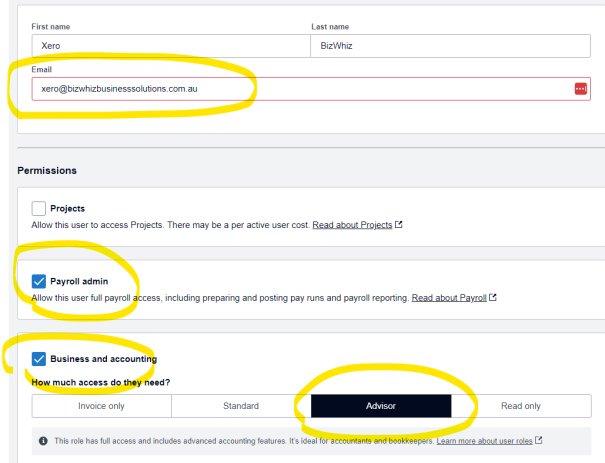Click the Business and accounting label text

[x=103, y=359]
